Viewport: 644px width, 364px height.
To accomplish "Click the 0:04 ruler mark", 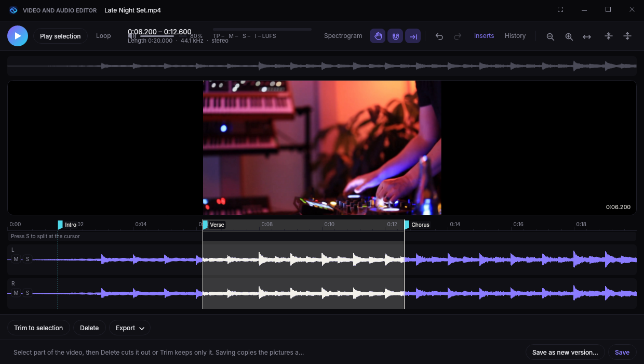I will [141, 224].
